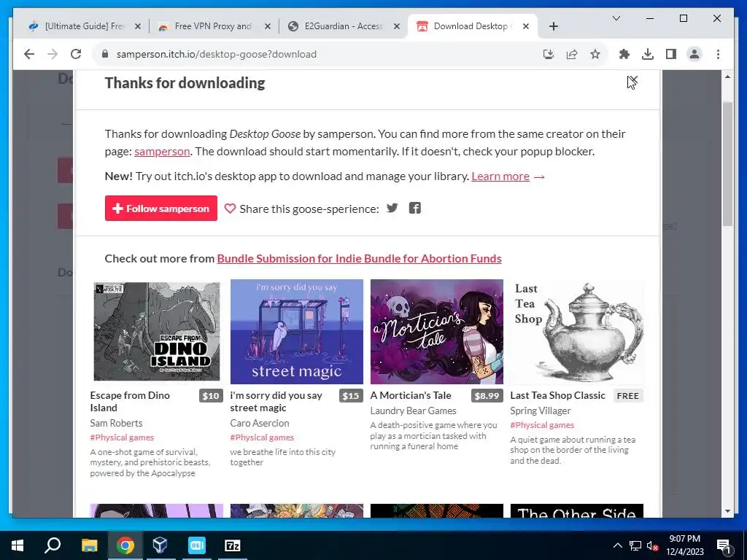Reload the current page
Viewport: 747px width, 560px height.
(76, 54)
